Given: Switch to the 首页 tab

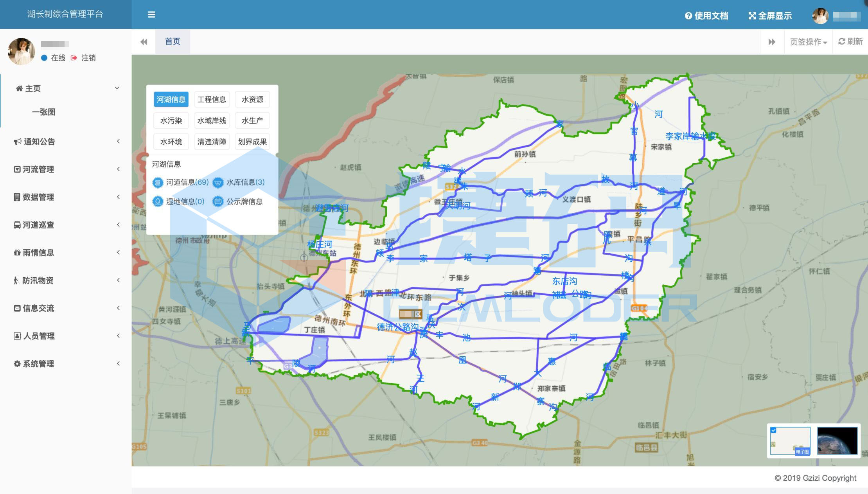Looking at the screenshot, I should (x=173, y=41).
